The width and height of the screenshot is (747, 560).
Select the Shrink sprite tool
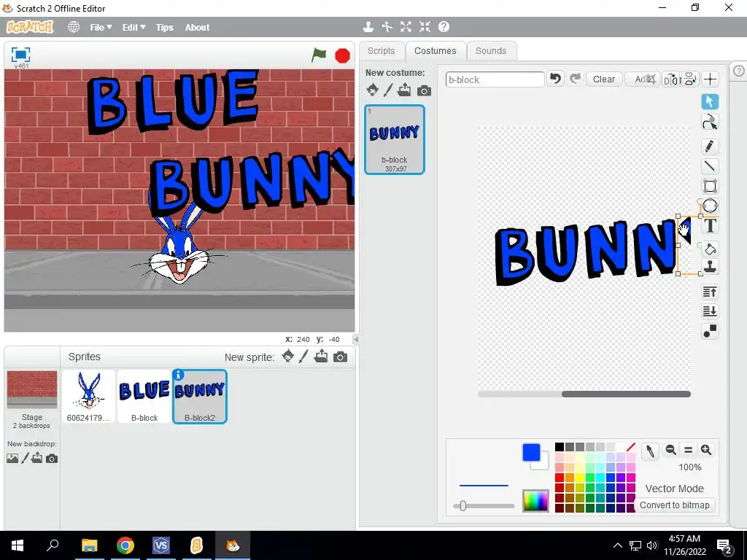pos(425,27)
